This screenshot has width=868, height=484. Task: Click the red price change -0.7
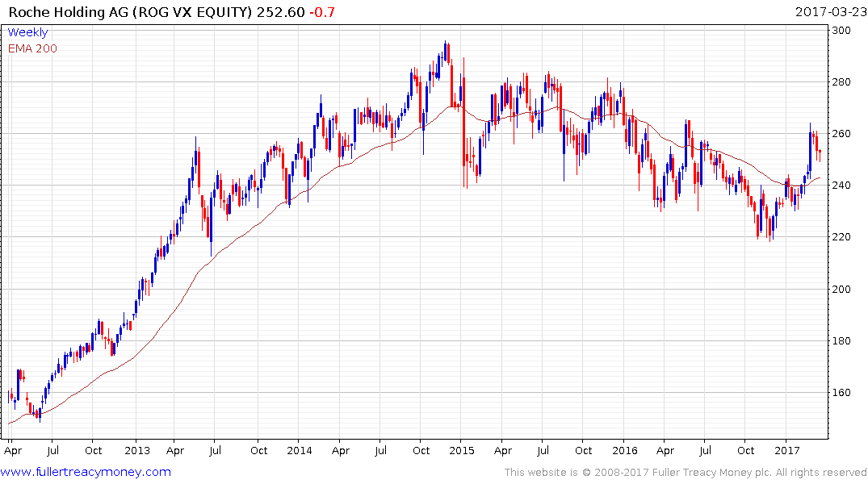pos(321,12)
